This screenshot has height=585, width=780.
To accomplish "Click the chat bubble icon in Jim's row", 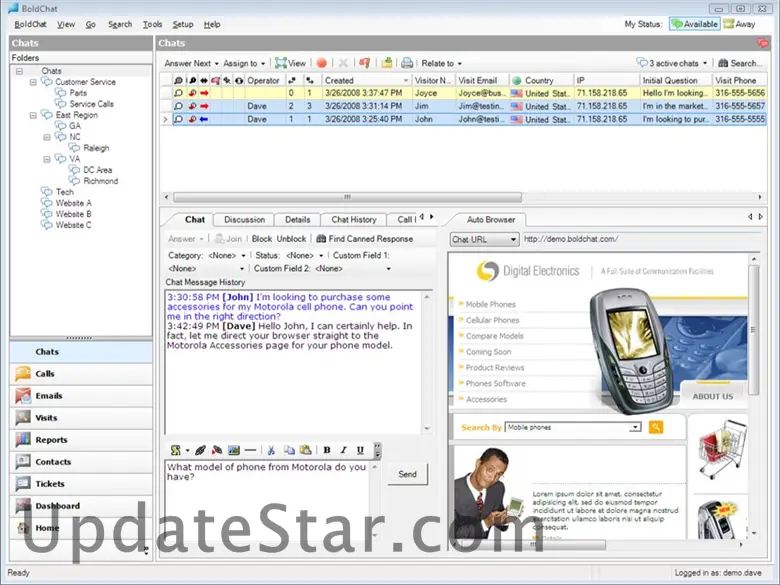I will pos(178,106).
